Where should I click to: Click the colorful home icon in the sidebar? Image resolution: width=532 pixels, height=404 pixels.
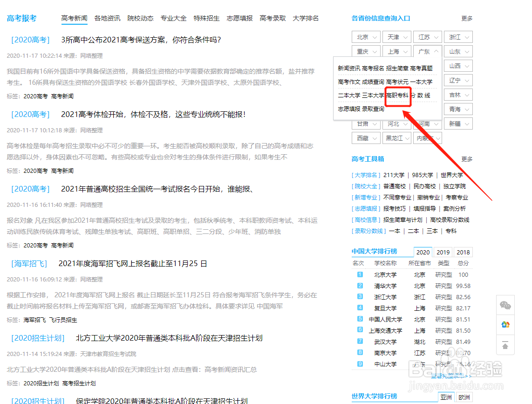pyautogui.click(x=505, y=324)
